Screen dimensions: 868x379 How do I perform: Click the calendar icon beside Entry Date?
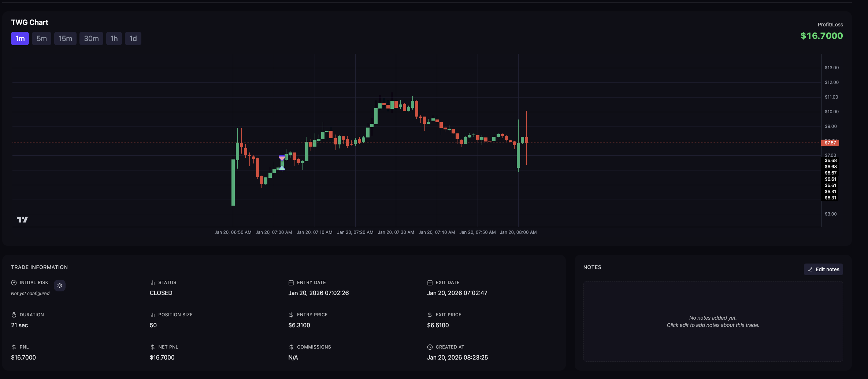pyautogui.click(x=291, y=283)
